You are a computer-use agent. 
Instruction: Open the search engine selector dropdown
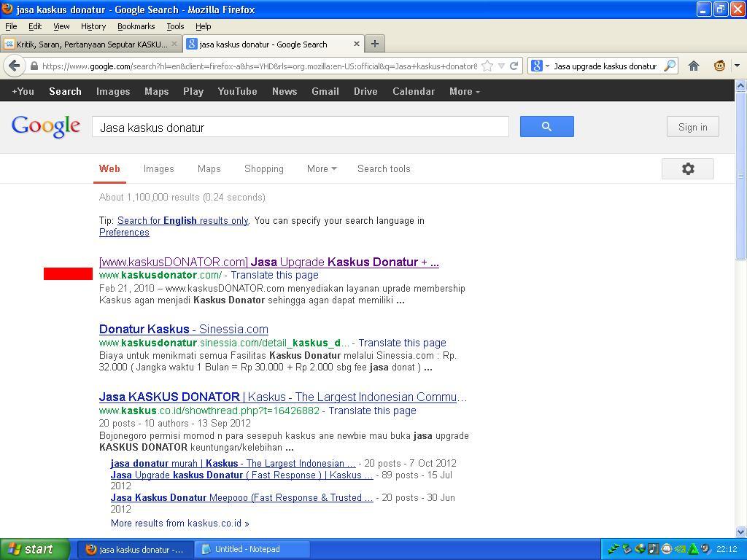pyautogui.click(x=539, y=66)
